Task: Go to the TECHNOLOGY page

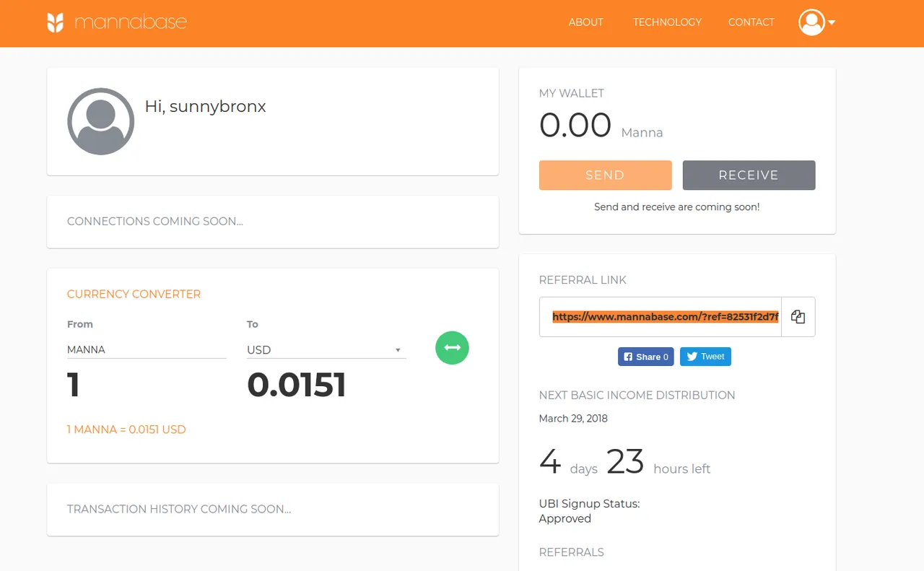Action: 667,22
